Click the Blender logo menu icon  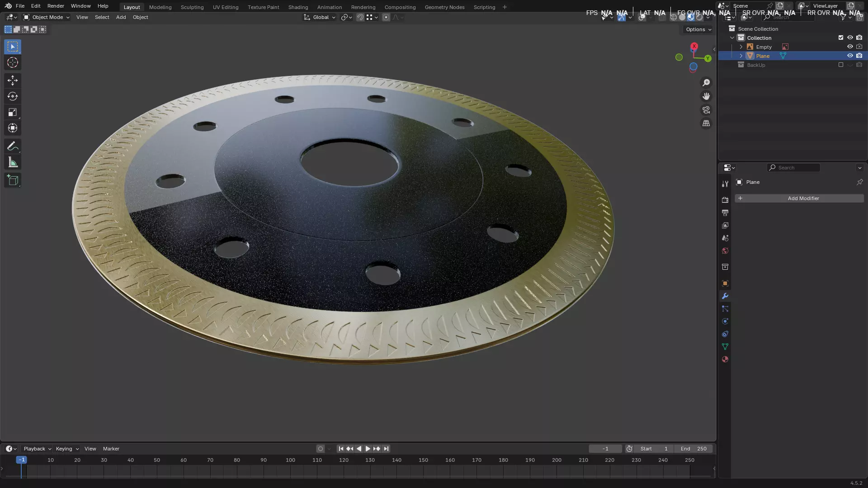[8, 6]
